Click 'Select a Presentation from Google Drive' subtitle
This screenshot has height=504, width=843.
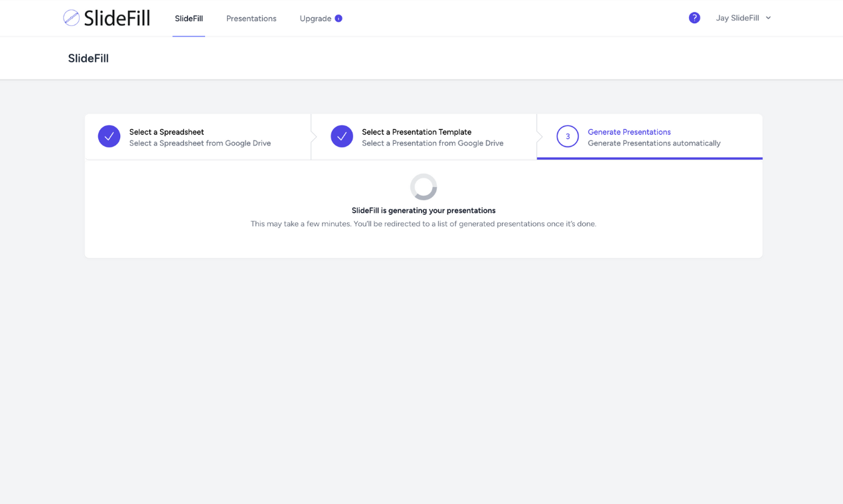(x=433, y=143)
